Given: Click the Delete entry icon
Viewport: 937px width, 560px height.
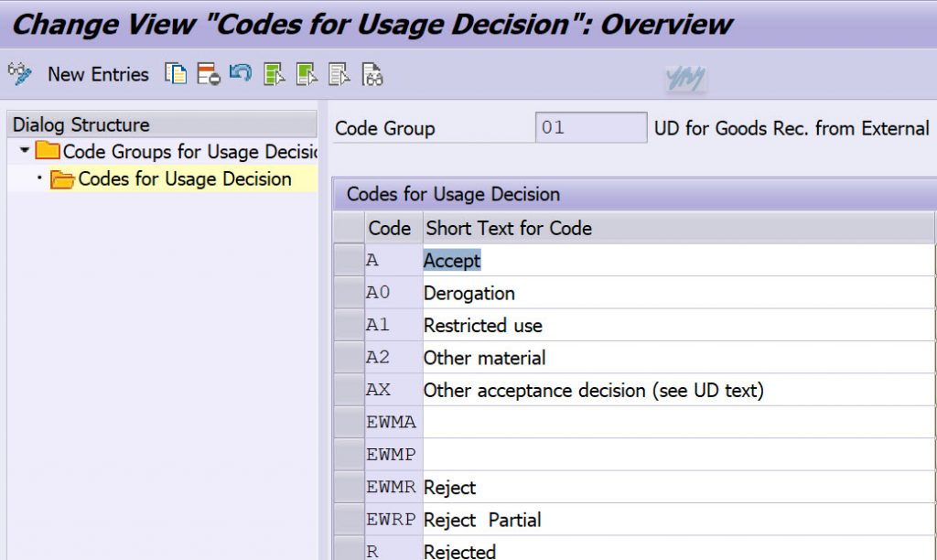Looking at the screenshot, I should click(x=209, y=74).
